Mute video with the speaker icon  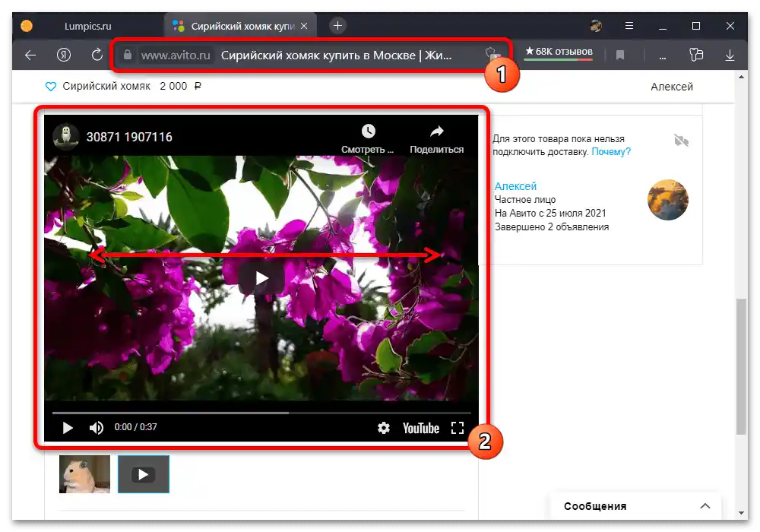click(x=96, y=428)
